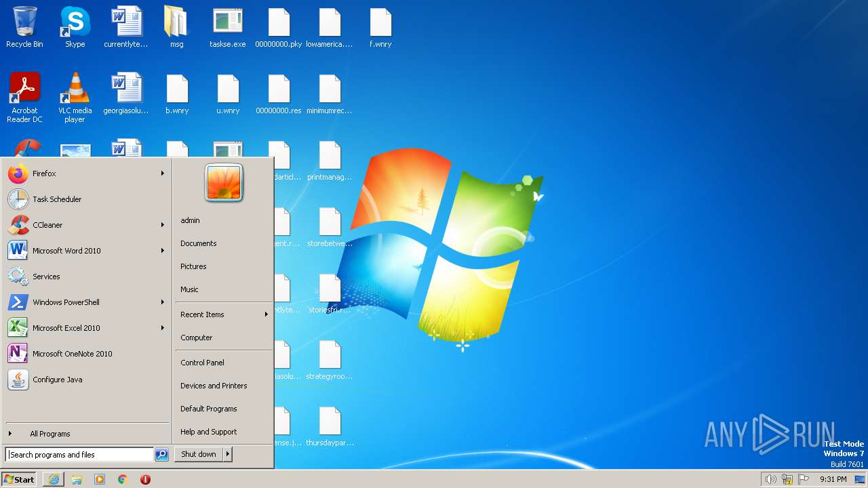868x488 pixels.
Task: Select the 00000000.res file icon
Action: 279,94
